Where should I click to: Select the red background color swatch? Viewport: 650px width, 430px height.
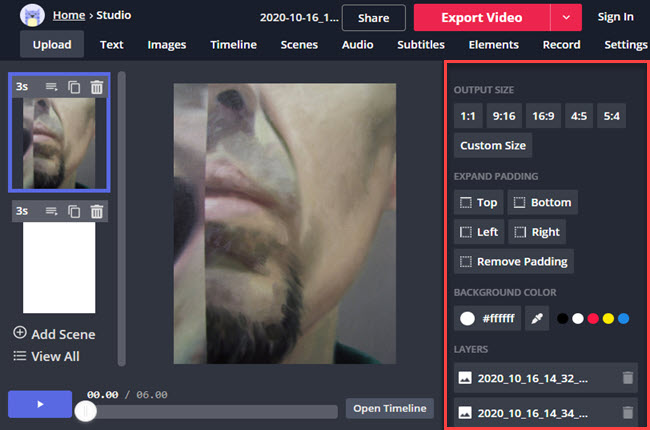click(x=593, y=318)
